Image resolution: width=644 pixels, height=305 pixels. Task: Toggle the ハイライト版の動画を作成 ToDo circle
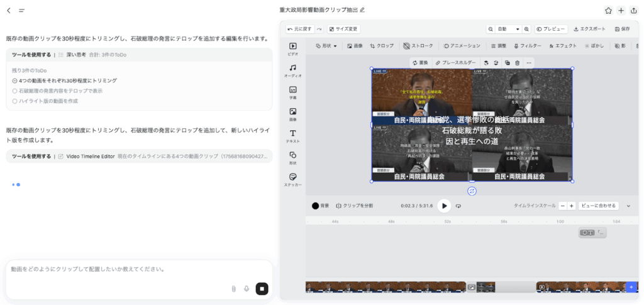coord(14,101)
